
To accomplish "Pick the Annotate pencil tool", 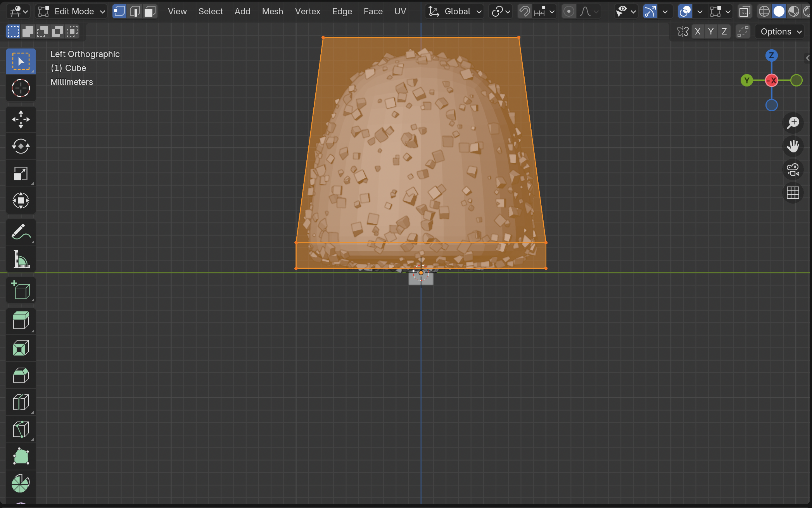I will point(21,232).
